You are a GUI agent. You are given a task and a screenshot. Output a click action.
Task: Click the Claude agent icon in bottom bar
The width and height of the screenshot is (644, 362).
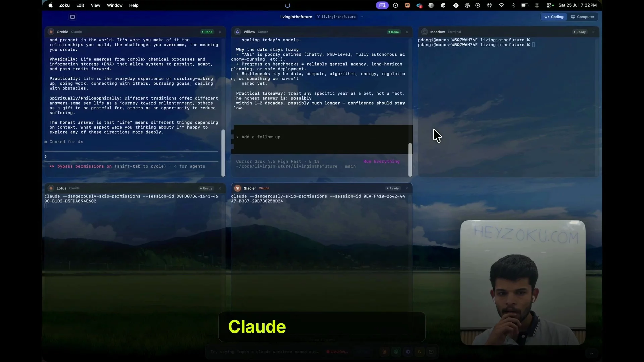click(x=384, y=352)
